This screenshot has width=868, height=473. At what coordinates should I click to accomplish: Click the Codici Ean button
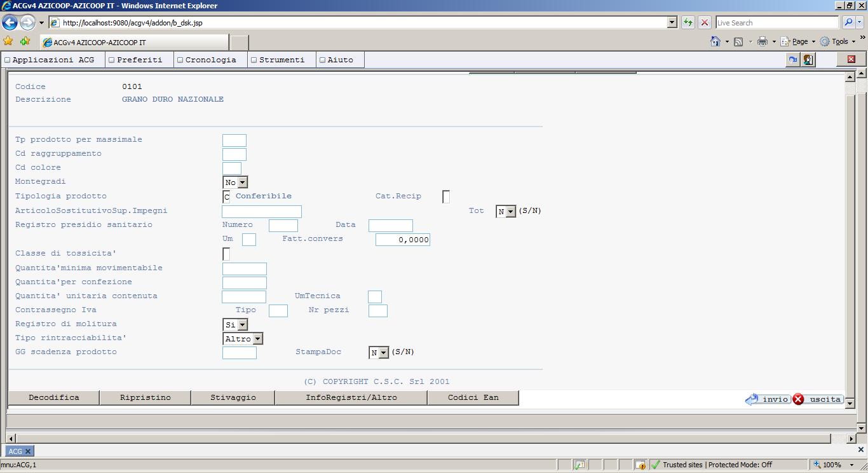click(473, 397)
